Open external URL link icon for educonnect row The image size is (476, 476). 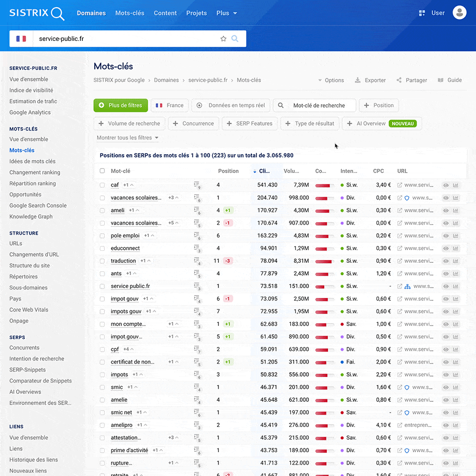400,248
